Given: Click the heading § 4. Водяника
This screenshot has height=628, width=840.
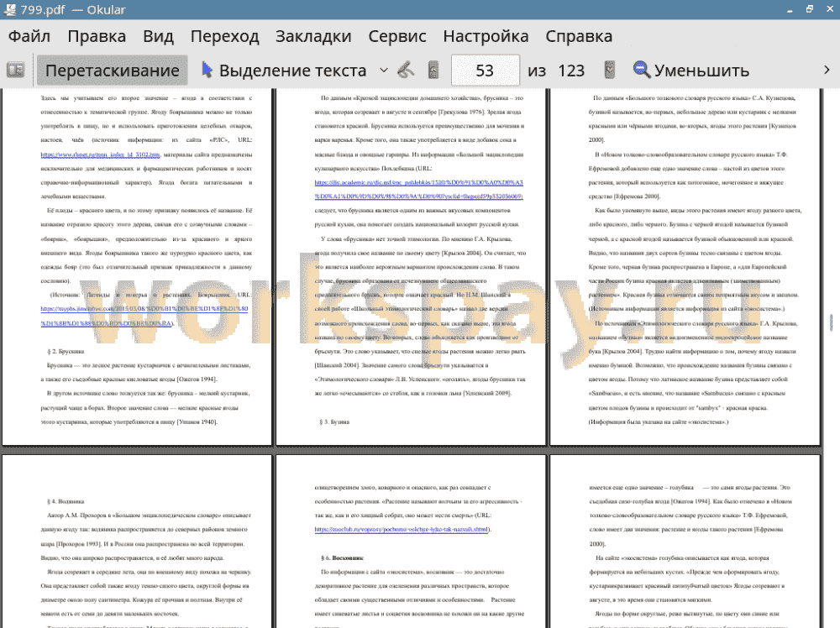Looking at the screenshot, I should [66, 502].
